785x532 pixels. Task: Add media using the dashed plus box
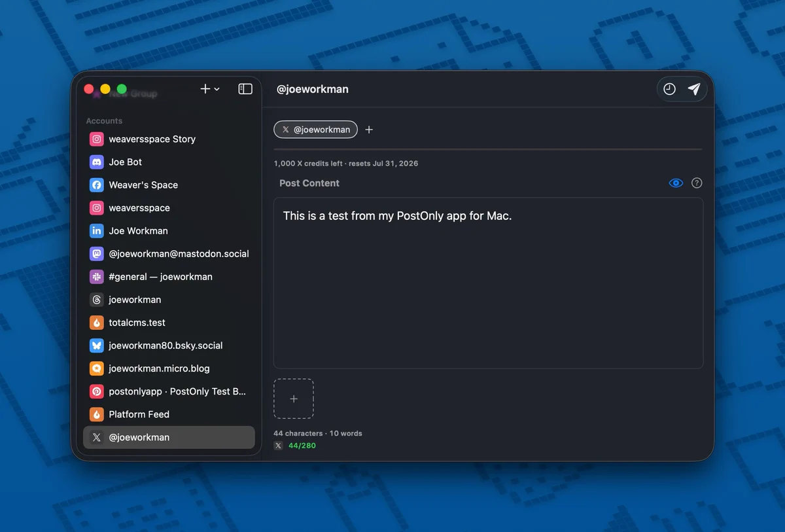tap(294, 399)
